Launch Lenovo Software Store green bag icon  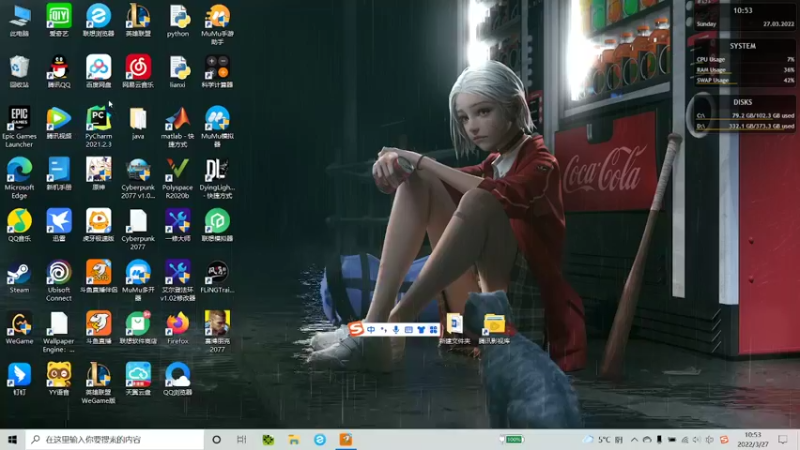(x=138, y=328)
